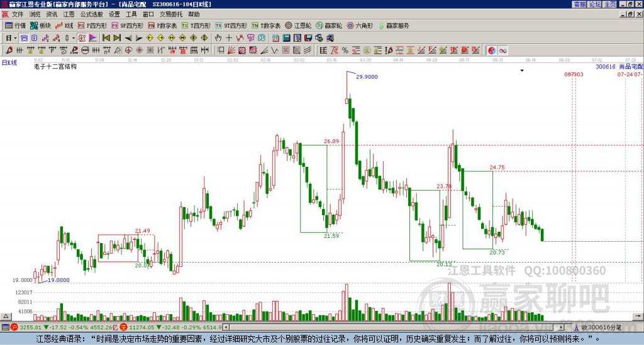
Task: Select the hand pan tool
Action: coord(218,38)
